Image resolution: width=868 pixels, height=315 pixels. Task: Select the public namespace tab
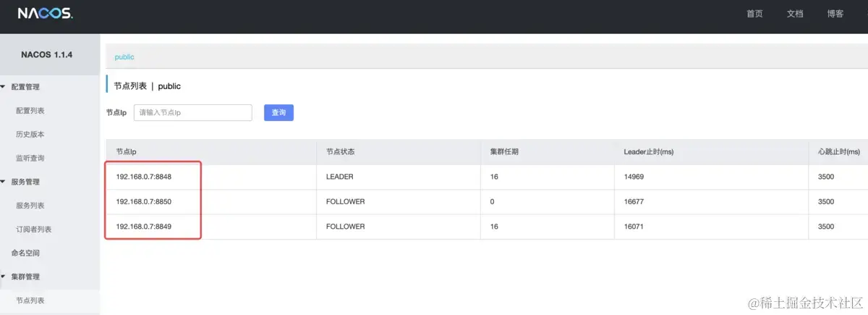click(124, 56)
